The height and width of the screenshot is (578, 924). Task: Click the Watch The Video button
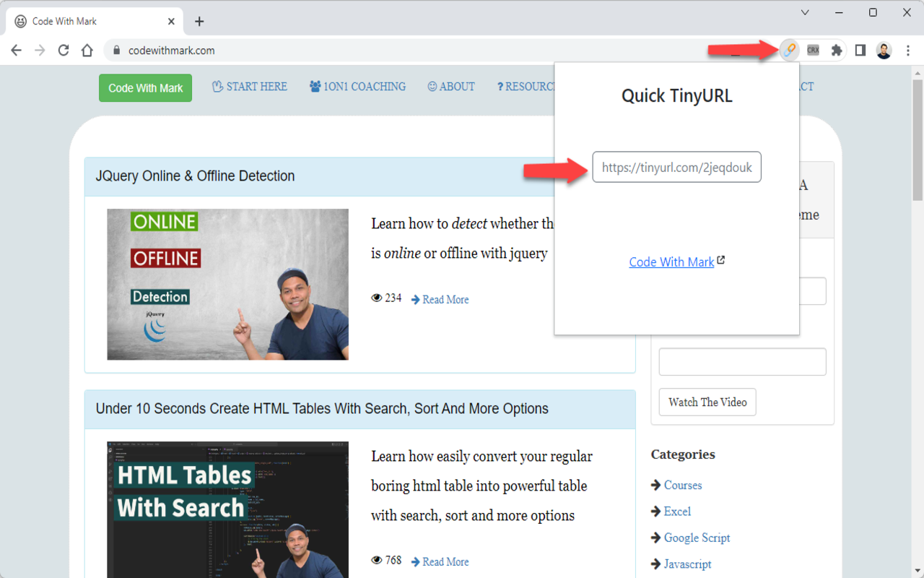[707, 402]
